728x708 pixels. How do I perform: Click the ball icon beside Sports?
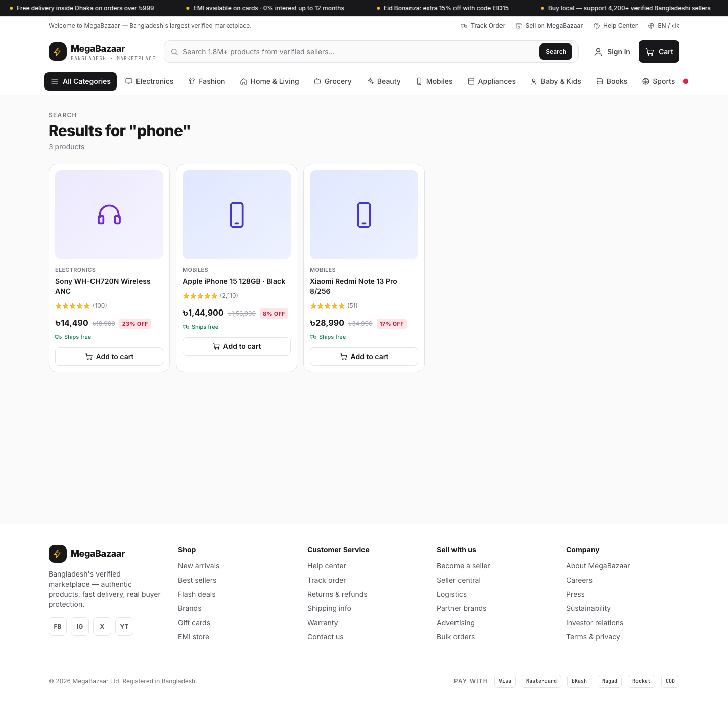point(646,81)
